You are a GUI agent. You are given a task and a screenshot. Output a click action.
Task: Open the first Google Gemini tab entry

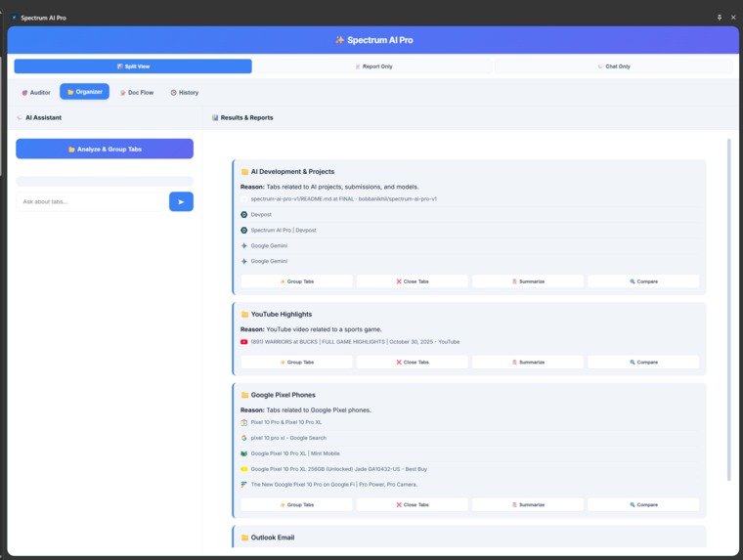click(269, 246)
